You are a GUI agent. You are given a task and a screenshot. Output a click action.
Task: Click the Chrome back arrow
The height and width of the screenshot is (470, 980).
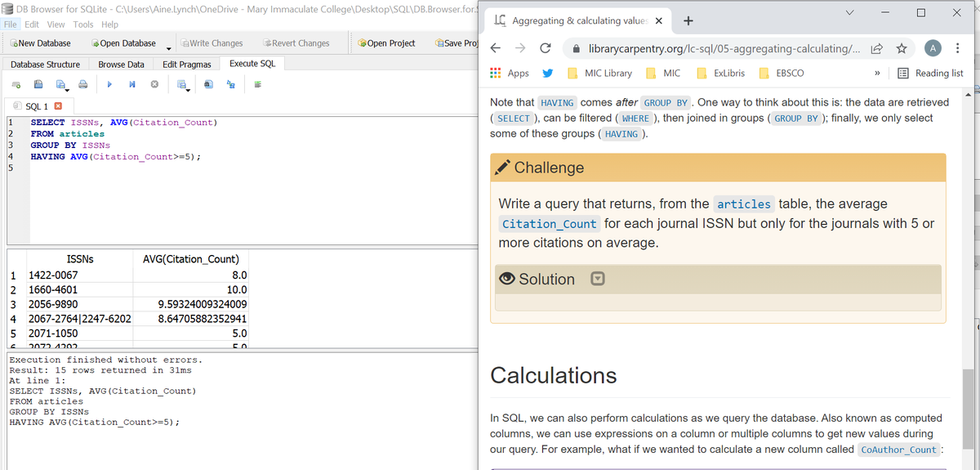496,48
